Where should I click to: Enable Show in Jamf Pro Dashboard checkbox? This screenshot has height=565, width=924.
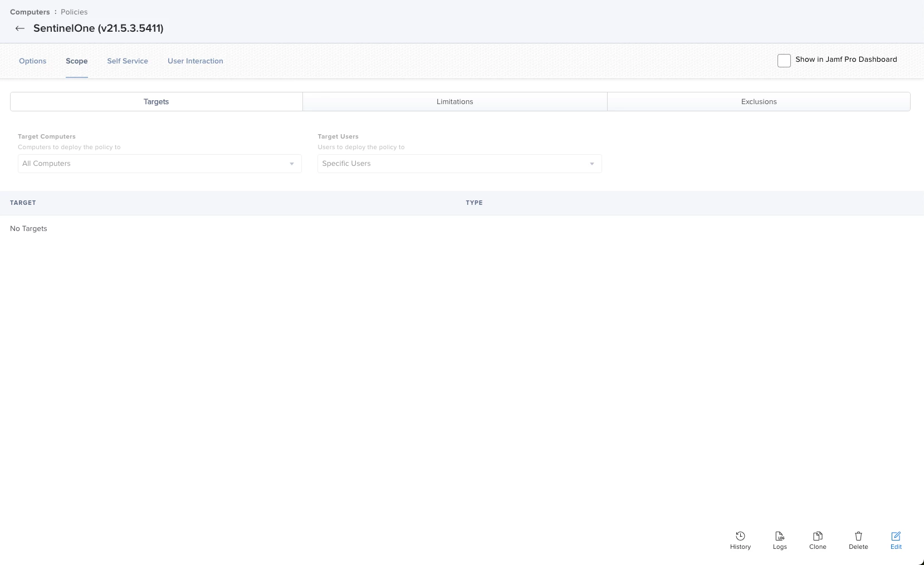[784, 61]
